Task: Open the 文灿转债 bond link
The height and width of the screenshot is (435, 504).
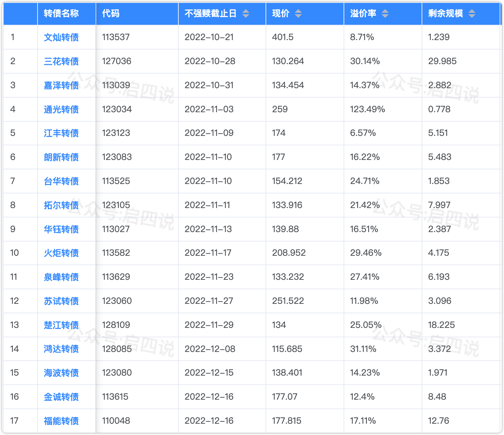Action: 61,37
